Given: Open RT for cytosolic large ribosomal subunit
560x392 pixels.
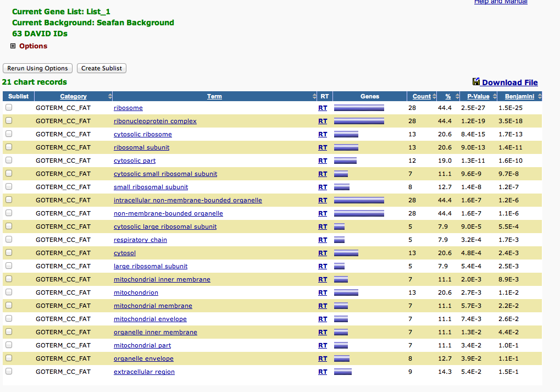Looking at the screenshot, I should pyautogui.click(x=323, y=227).
